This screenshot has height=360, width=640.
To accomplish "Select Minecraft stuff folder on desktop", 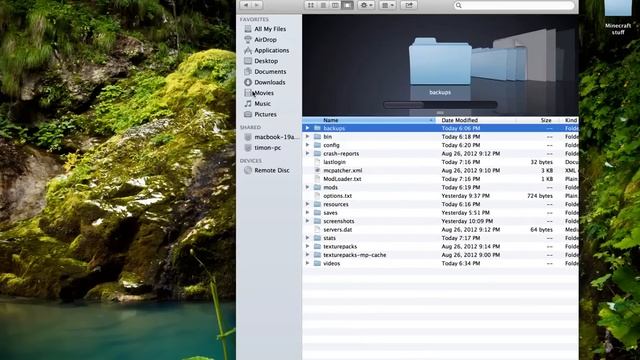I will click(x=618, y=16).
